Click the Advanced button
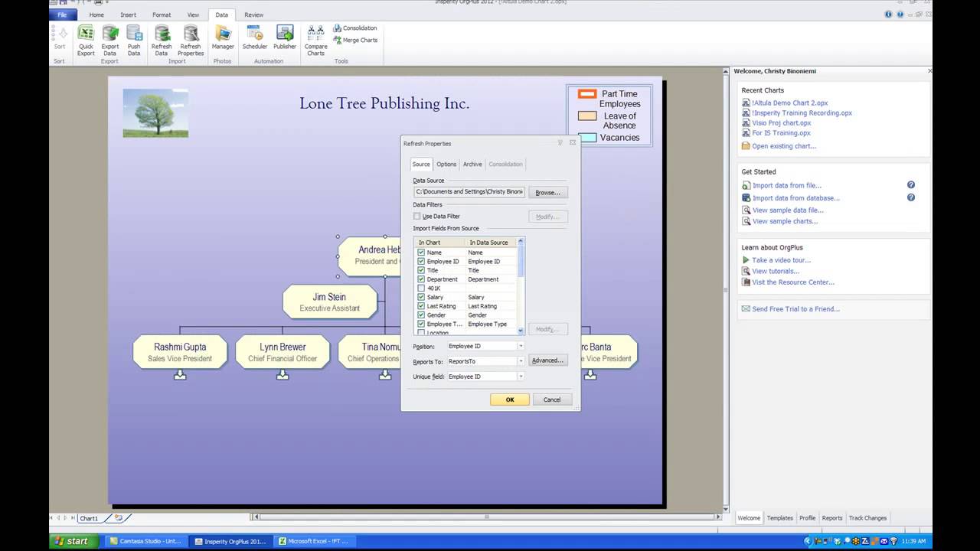The image size is (980, 551). coord(547,360)
